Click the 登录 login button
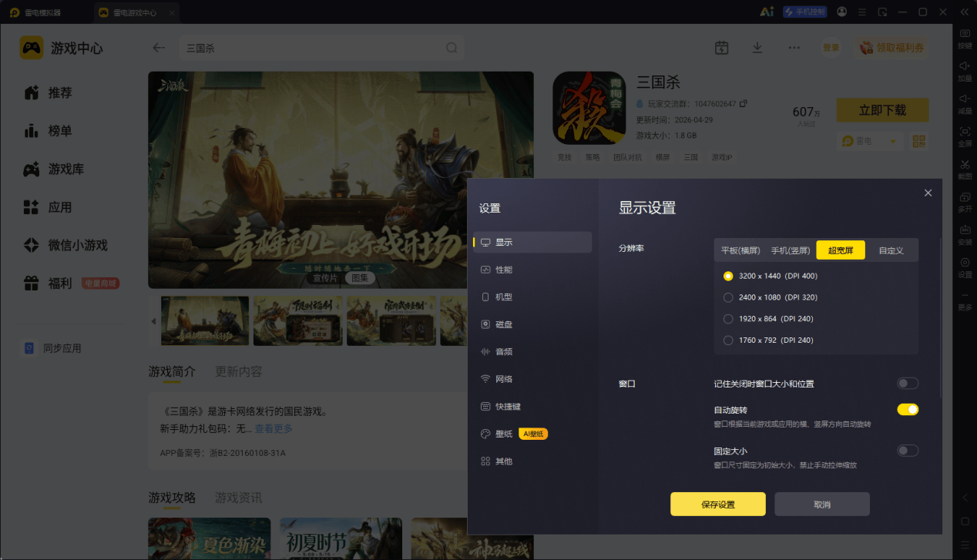 (831, 48)
